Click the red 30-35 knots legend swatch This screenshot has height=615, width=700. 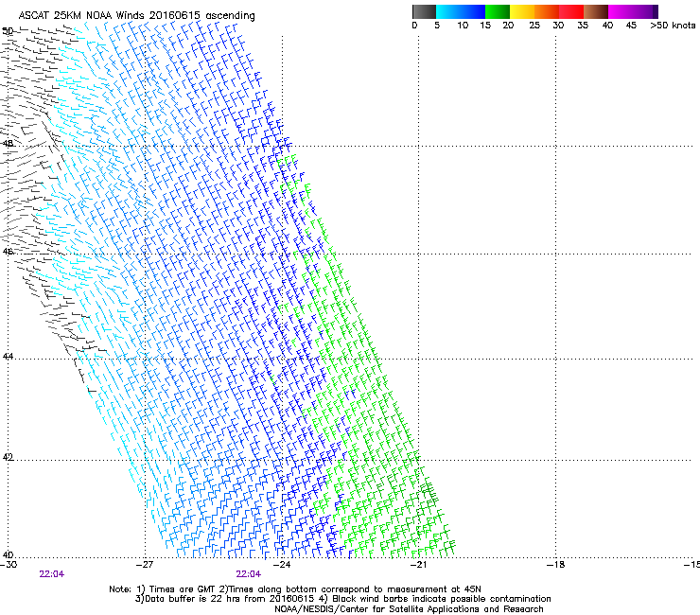coord(571,11)
